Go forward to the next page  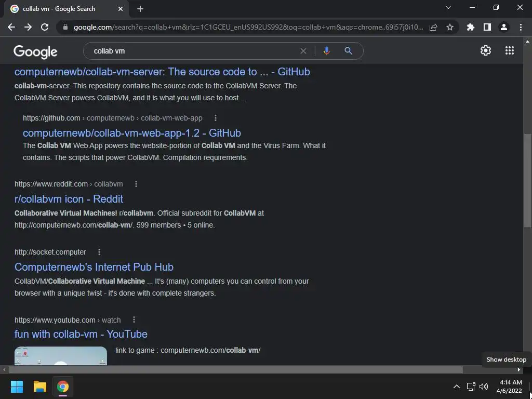(28, 27)
